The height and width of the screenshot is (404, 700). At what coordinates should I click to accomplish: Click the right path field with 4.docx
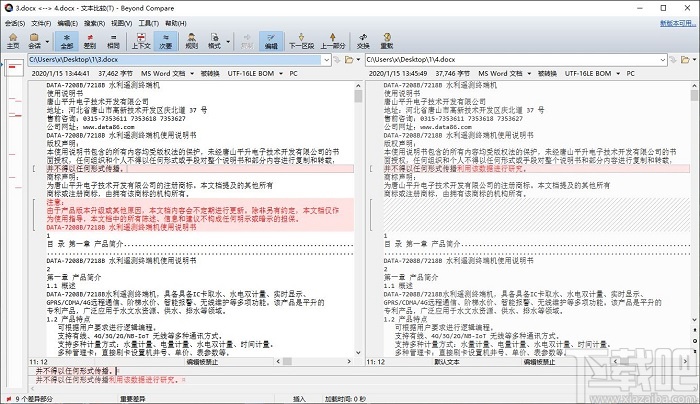pos(512,59)
